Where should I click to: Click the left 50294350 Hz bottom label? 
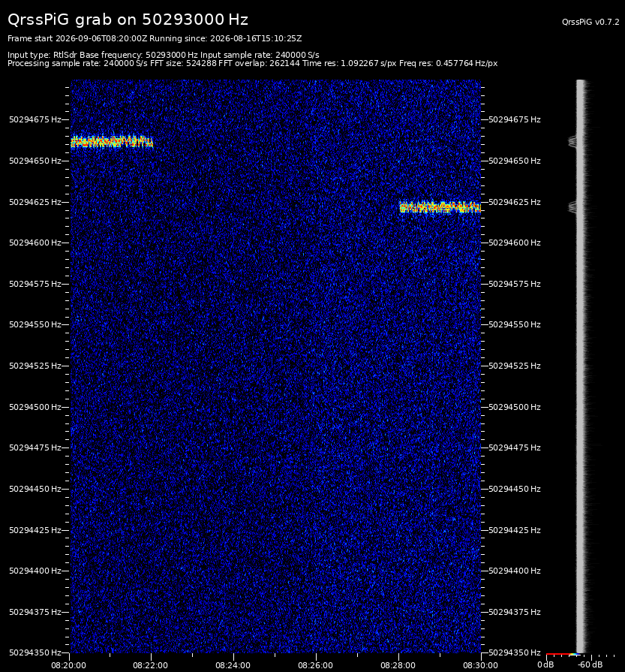pos(35,652)
